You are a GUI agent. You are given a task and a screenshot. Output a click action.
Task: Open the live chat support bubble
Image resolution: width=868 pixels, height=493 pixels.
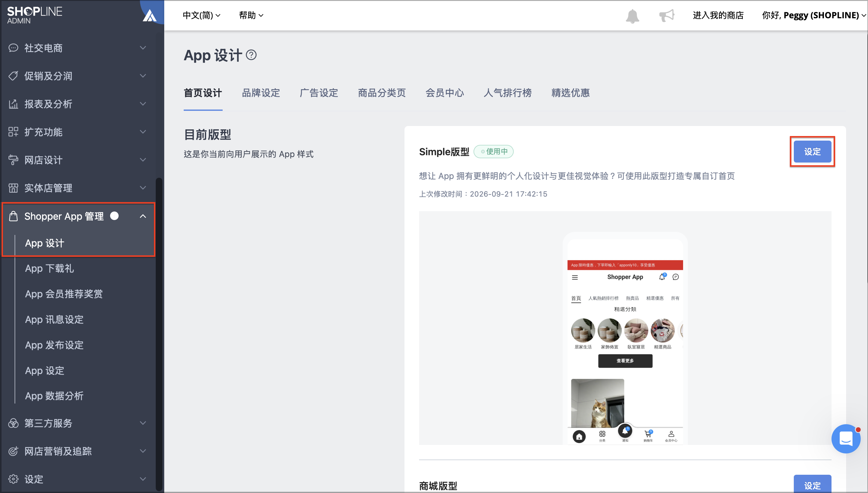[x=846, y=439]
